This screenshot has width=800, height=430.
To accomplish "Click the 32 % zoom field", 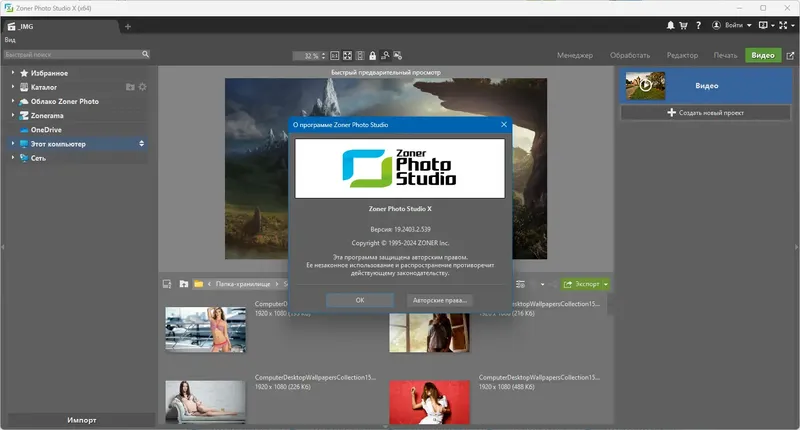I will pos(306,56).
